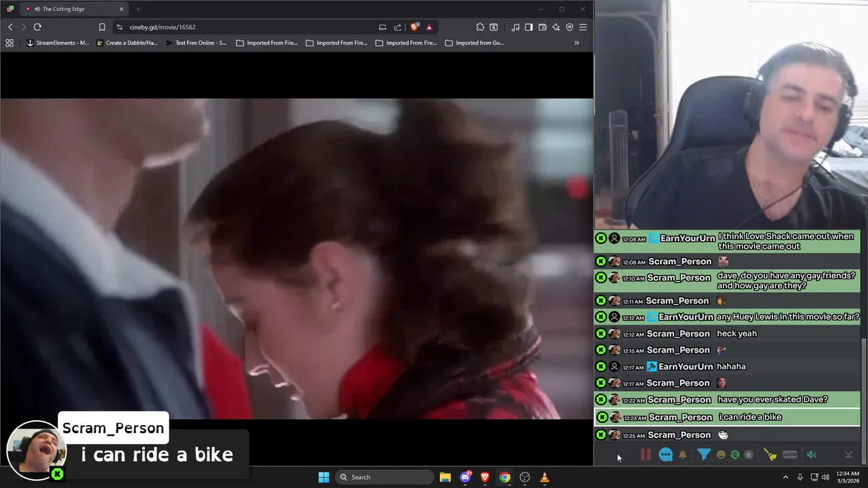The width and height of the screenshot is (868, 488).
Task: Open File Explorer from the taskbar
Action: coord(445,477)
